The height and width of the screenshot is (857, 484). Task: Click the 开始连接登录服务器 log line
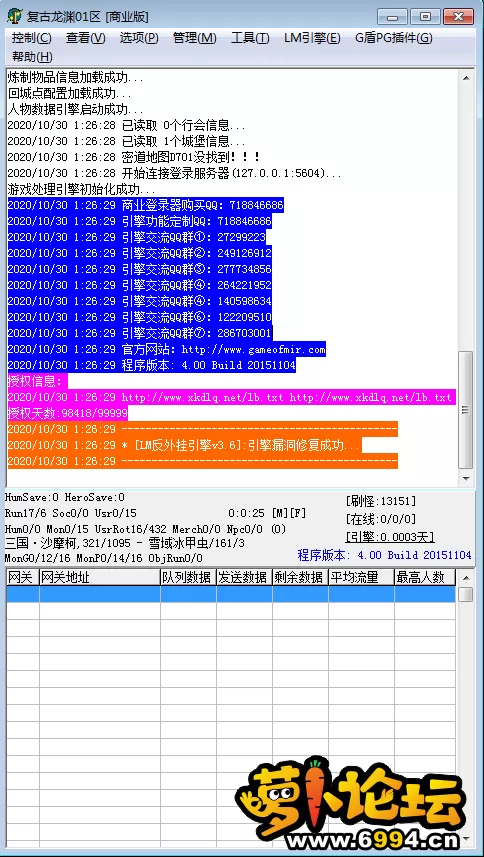coord(174,173)
